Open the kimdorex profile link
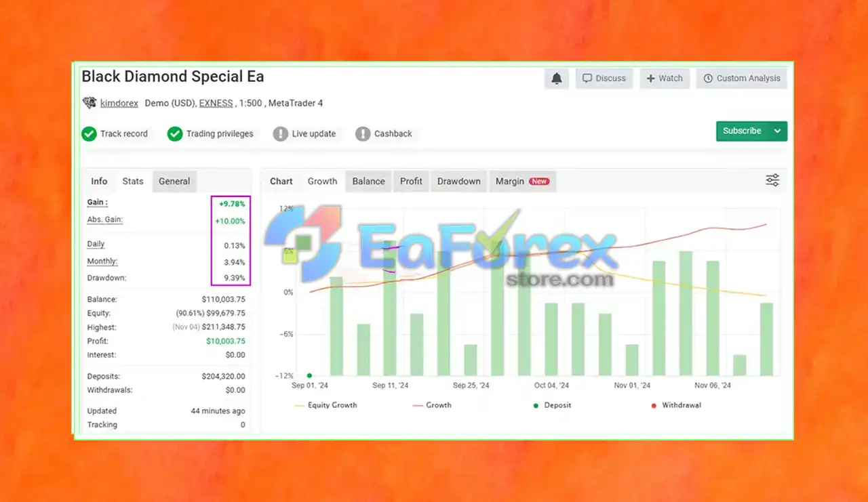Viewport: 868px width, 502px height. point(119,103)
